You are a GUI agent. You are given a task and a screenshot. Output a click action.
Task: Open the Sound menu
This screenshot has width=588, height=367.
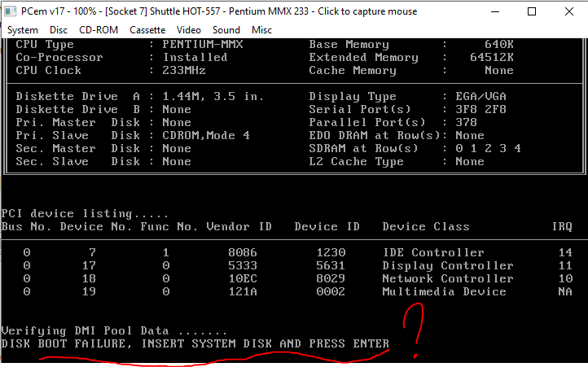[x=226, y=30]
